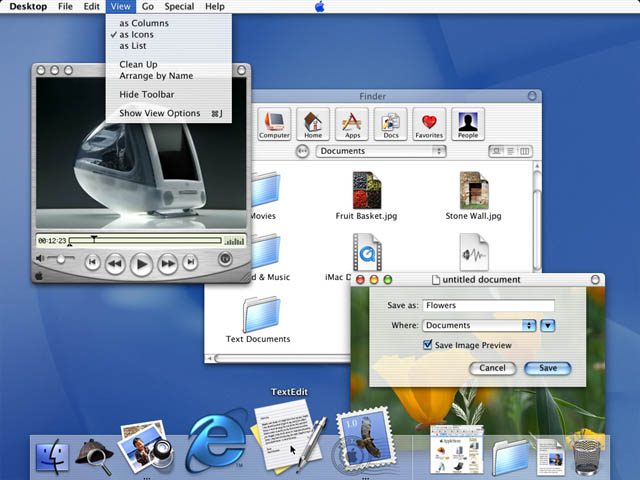Screen dimensions: 640x480
Task: Choose Arrange by Name menu item
Action: pyautogui.click(x=156, y=76)
